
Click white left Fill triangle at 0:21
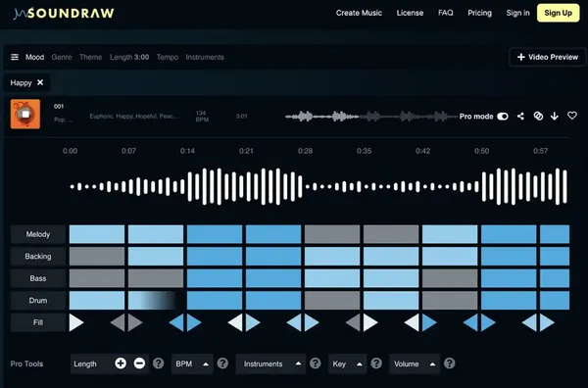point(235,322)
